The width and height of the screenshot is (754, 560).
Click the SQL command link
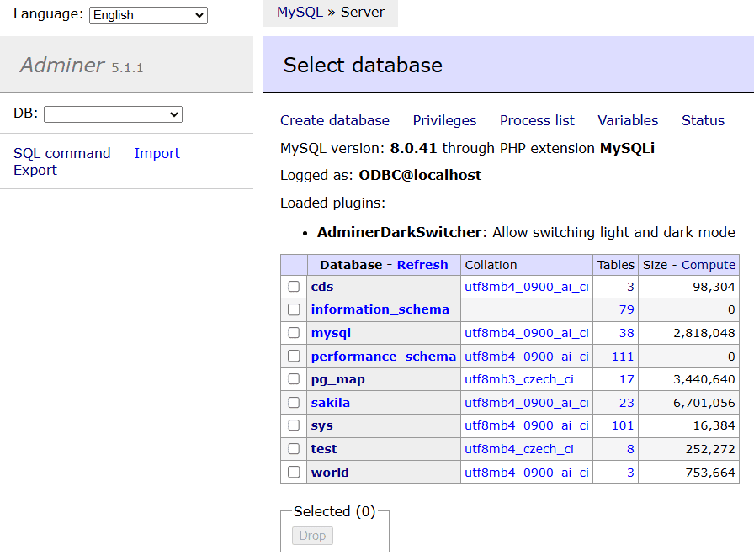tap(62, 153)
